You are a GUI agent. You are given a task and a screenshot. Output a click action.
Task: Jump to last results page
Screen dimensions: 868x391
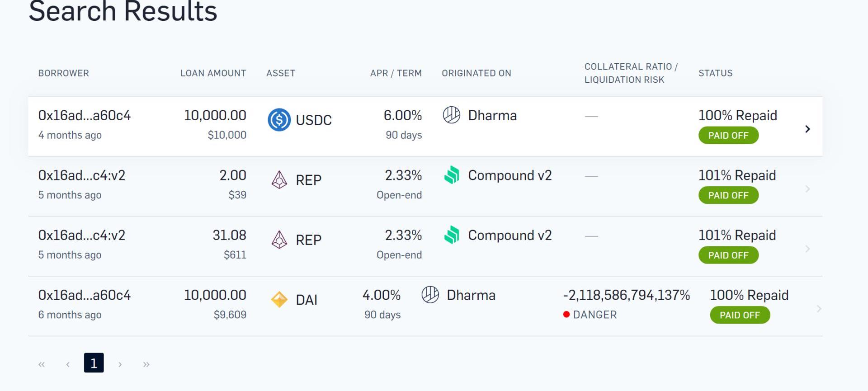(146, 364)
